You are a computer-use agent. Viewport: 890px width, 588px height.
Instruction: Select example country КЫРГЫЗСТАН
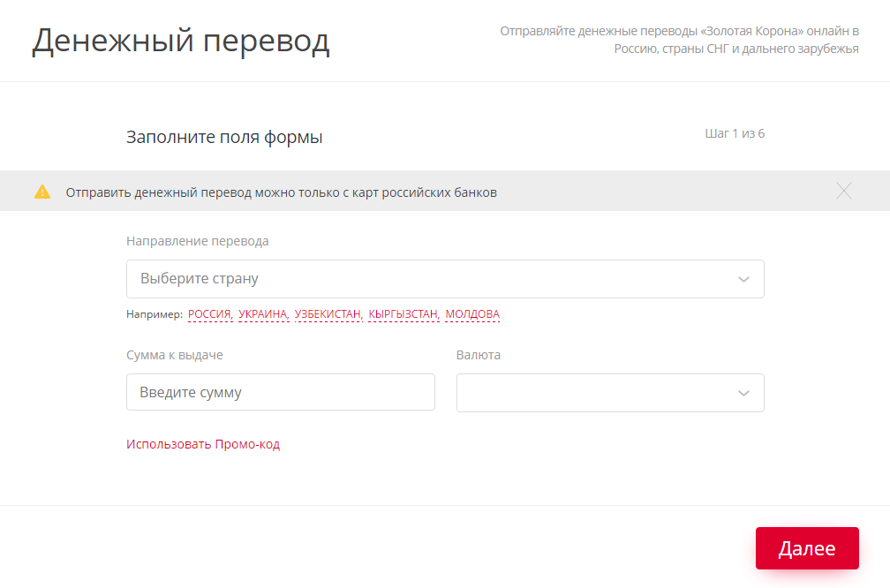point(404,314)
